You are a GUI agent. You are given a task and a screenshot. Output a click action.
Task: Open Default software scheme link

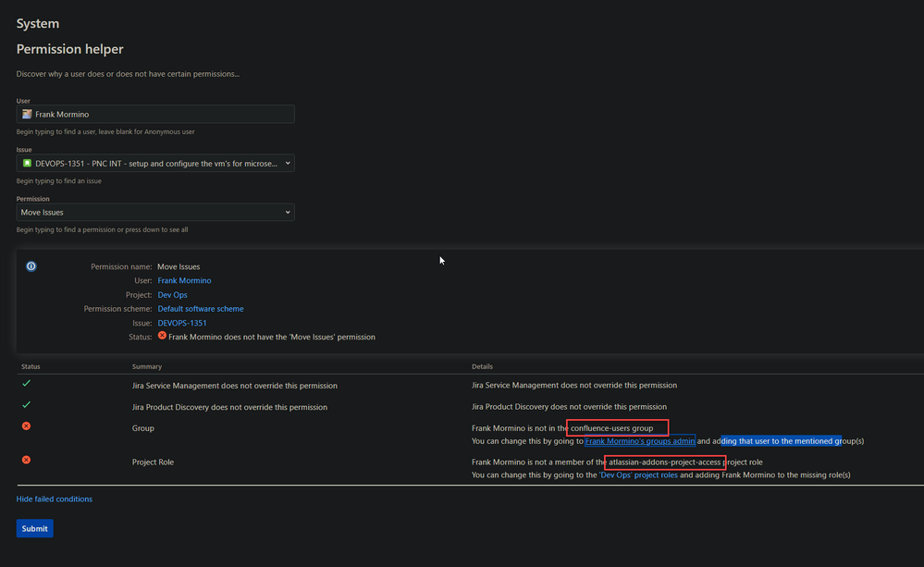click(x=201, y=309)
